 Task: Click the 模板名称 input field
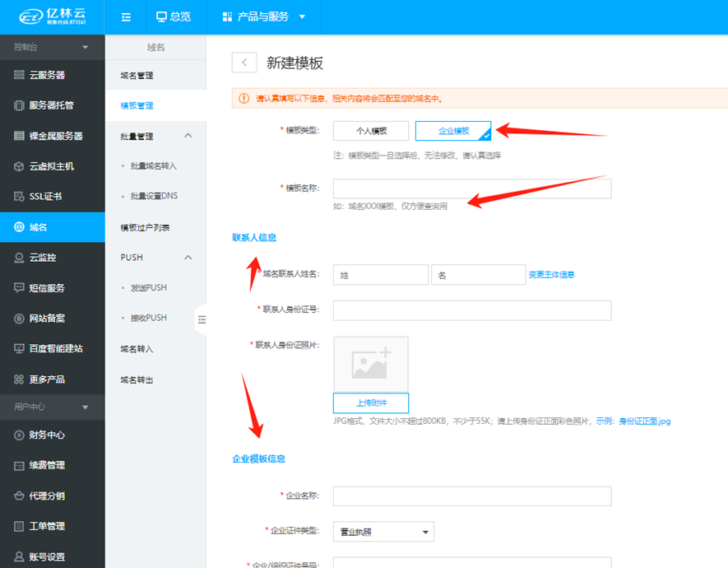[x=471, y=189]
